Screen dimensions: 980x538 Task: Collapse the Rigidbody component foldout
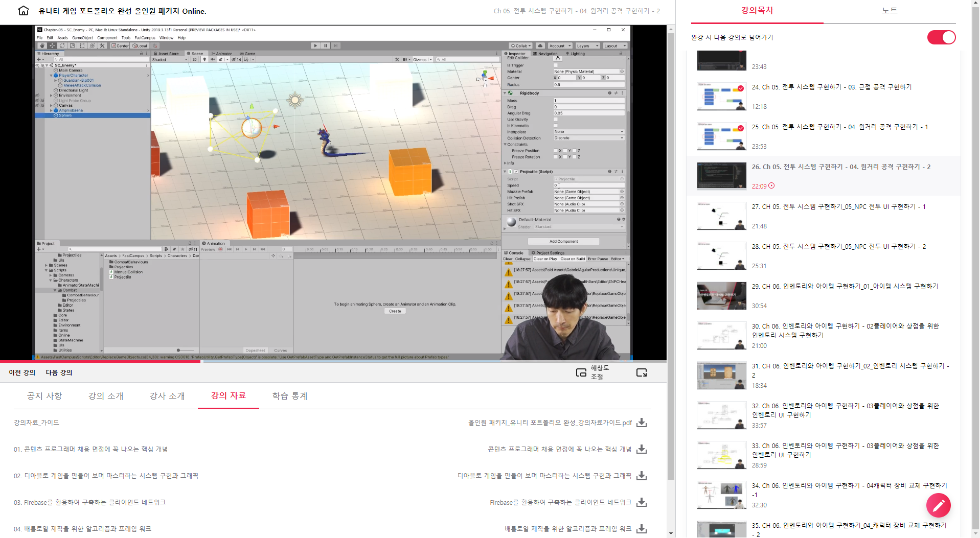coord(506,93)
